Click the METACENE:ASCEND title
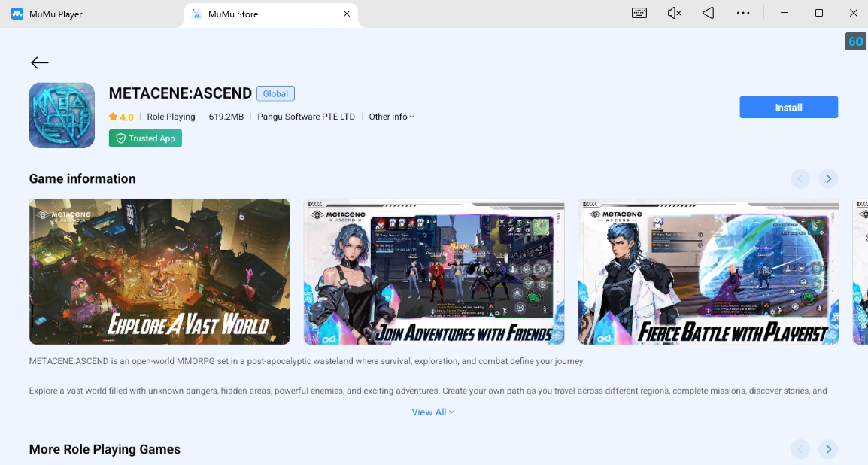This screenshot has height=465, width=868. [x=181, y=93]
